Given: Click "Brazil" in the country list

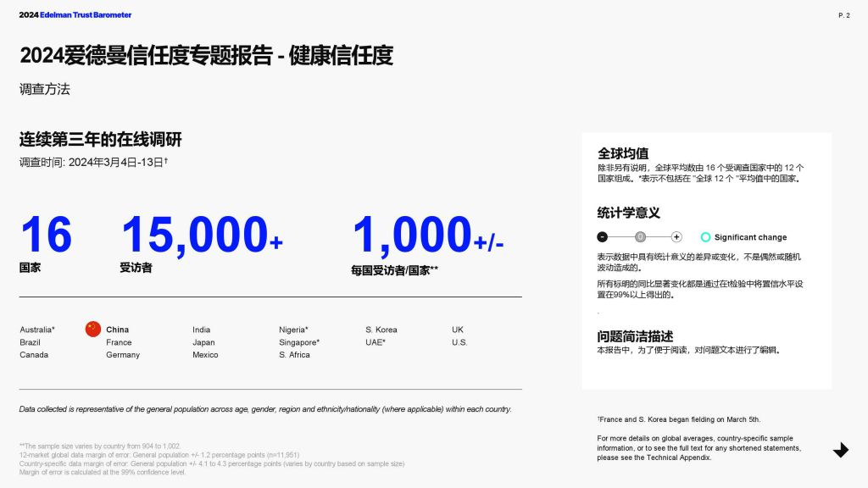Looking at the screenshot, I should click(x=30, y=342).
